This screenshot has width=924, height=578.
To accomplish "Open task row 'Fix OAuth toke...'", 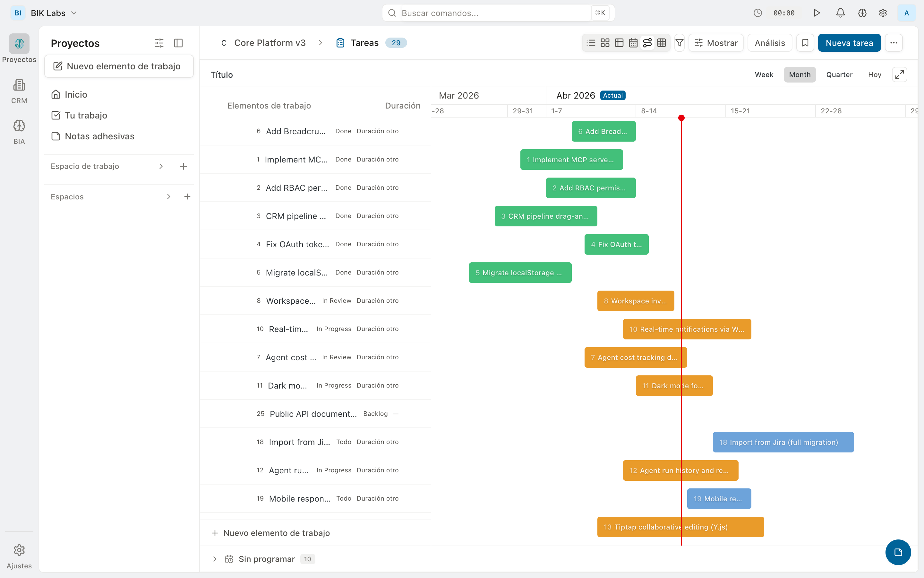I will point(315,244).
